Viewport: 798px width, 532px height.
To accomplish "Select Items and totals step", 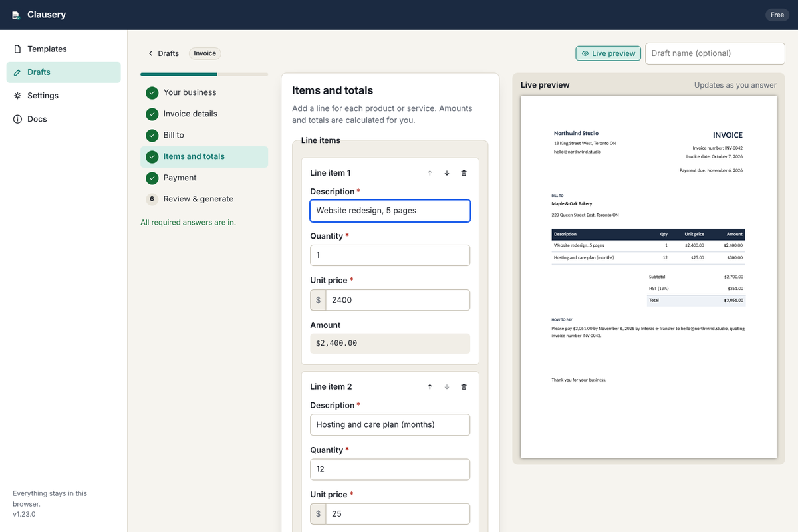I will coord(204,156).
